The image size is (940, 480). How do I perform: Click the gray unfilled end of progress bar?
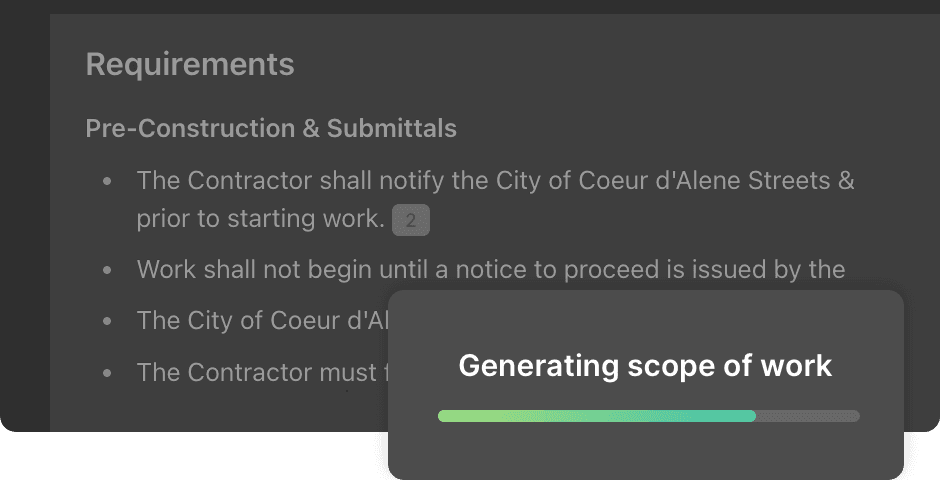coord(808,416)
